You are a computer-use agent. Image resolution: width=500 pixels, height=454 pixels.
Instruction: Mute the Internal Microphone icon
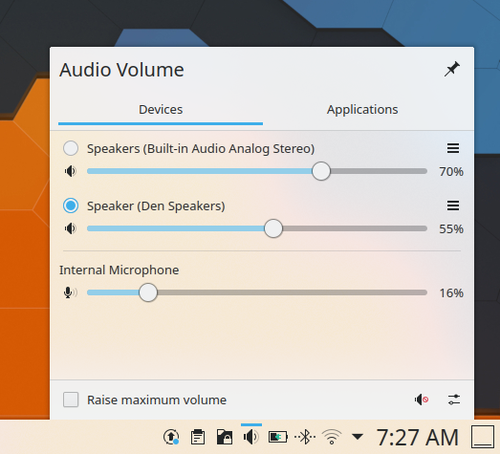click(70, 293)
